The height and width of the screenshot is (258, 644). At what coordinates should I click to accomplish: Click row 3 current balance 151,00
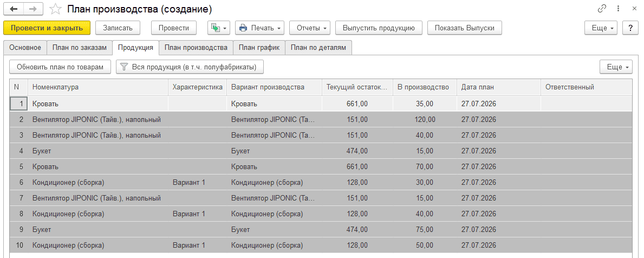pyautogui.click(x=357, y=135)
